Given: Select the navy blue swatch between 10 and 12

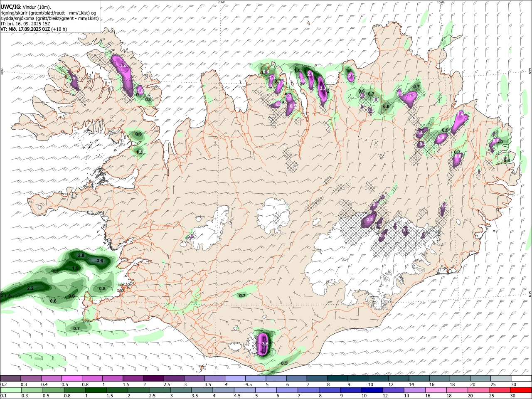Looking at the screenshot, I should (x=372, y=390).
